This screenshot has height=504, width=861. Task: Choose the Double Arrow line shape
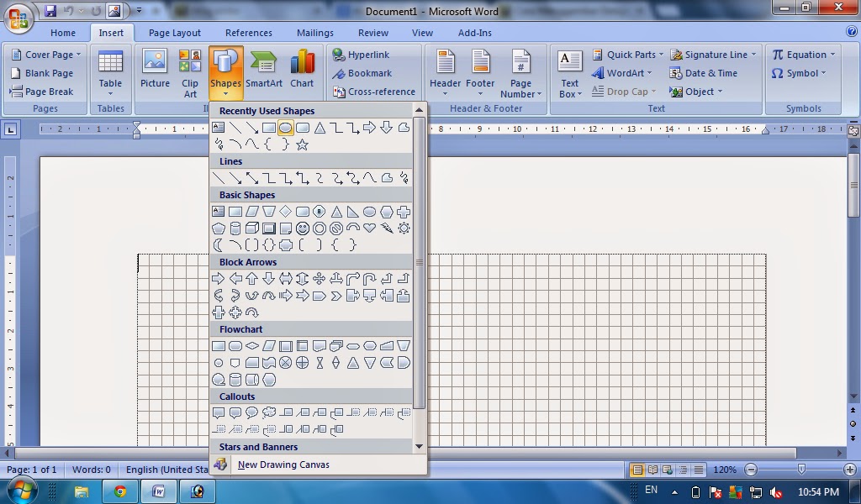pyautogui.click(x=251, y=178)
